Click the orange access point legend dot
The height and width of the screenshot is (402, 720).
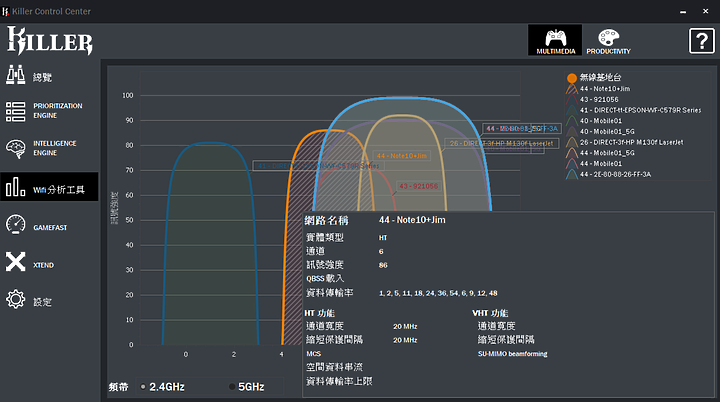click(x=572, y=78)
